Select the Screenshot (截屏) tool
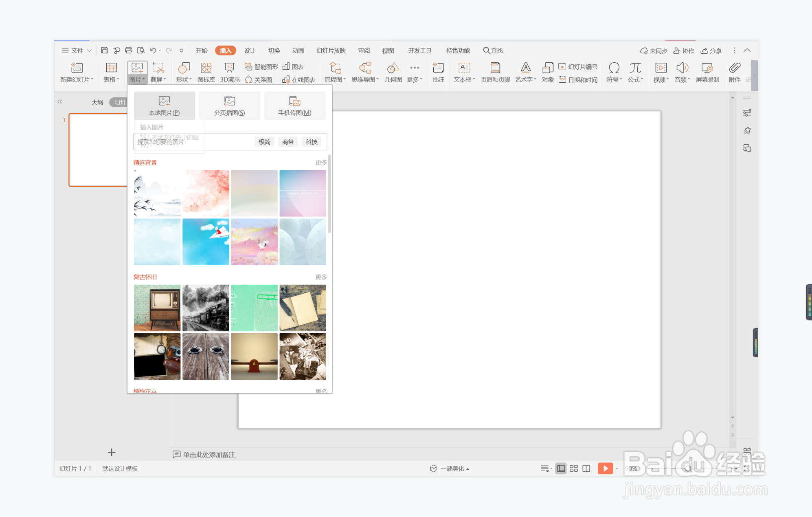The width and height of the screenshot is (812, 517). pos(158,72)
